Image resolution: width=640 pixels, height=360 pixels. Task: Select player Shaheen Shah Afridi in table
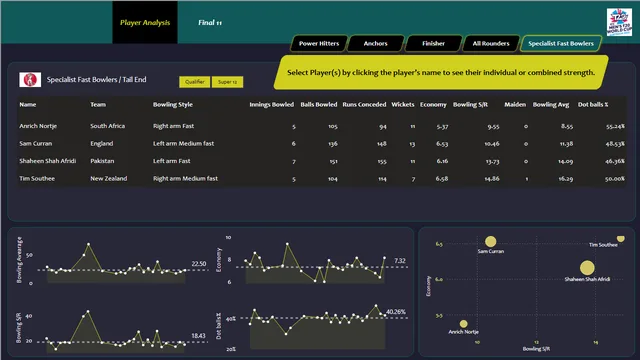[x=47, y=161]
